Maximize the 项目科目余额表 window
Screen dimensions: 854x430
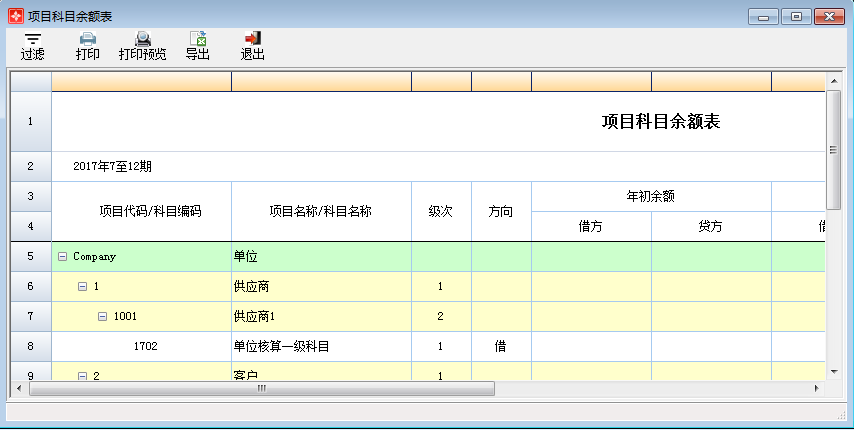[x=796, y=16]
